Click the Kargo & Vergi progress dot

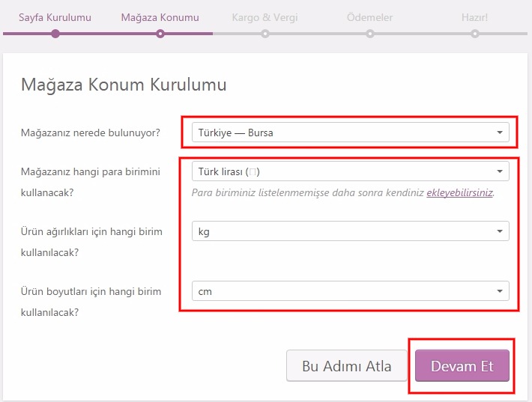click(265, 34)
